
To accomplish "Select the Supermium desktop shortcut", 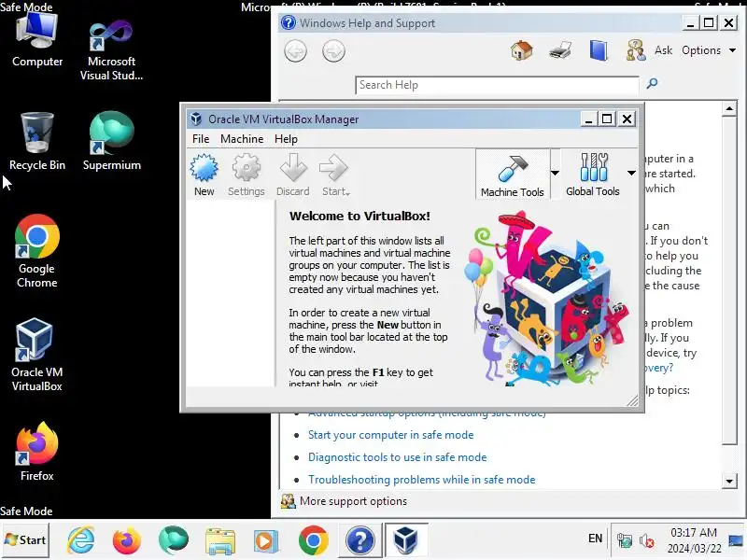I will pyautogui.click(x=111, y=142).
